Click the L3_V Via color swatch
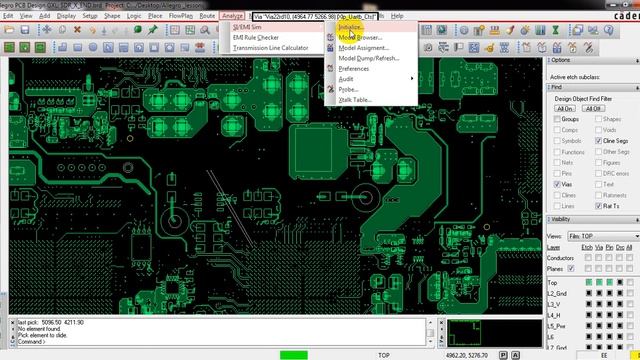This screenshot has height=360, width=640. coord(599,304)
